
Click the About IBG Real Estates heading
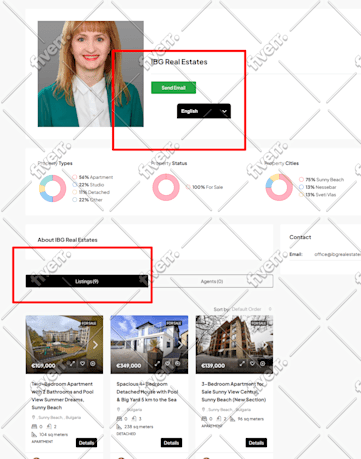click(67, 240)
